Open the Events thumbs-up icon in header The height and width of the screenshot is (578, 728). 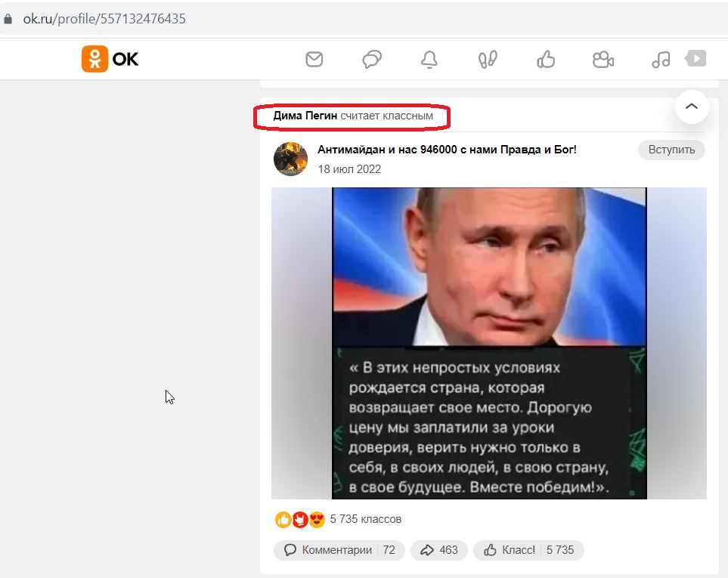(x=546, y=60)
